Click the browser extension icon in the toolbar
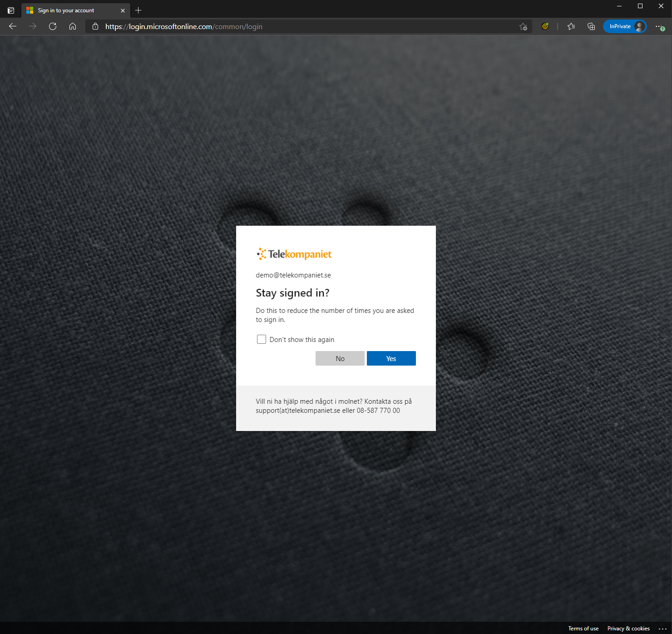The width and height of the screenshot is (672, 634). 545,26
